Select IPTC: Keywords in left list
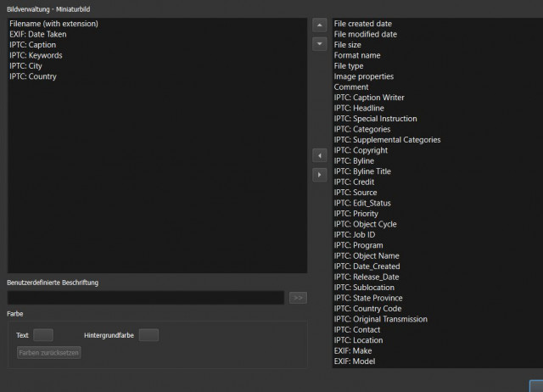Viewport: 543px width, 392px height. click(x=36, y=55)
